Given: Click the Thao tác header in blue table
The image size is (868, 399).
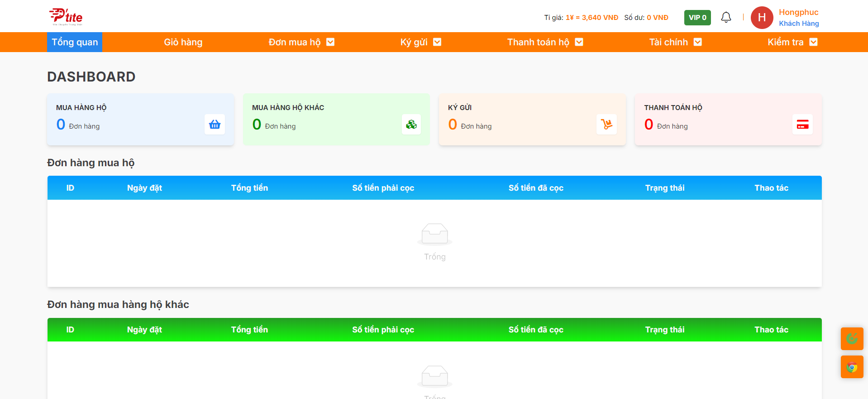Looking at the screenshot, I should [x=771, y=188].
